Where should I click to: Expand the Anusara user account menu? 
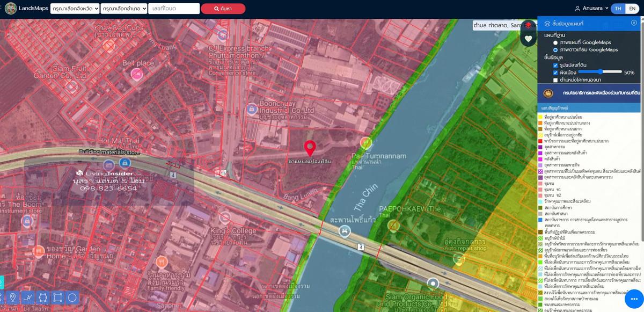[591, 9]
